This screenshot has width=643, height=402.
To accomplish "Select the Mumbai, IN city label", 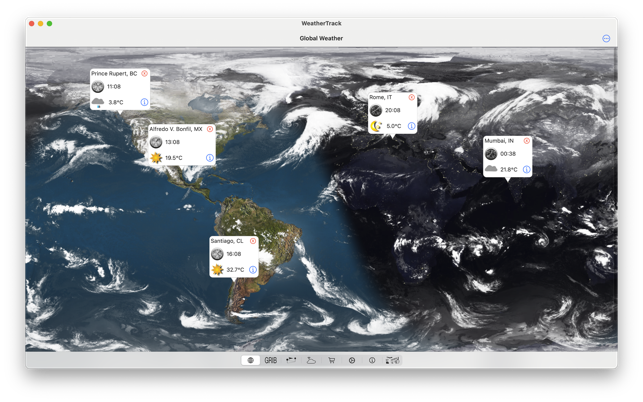I will tap(499, 141).
